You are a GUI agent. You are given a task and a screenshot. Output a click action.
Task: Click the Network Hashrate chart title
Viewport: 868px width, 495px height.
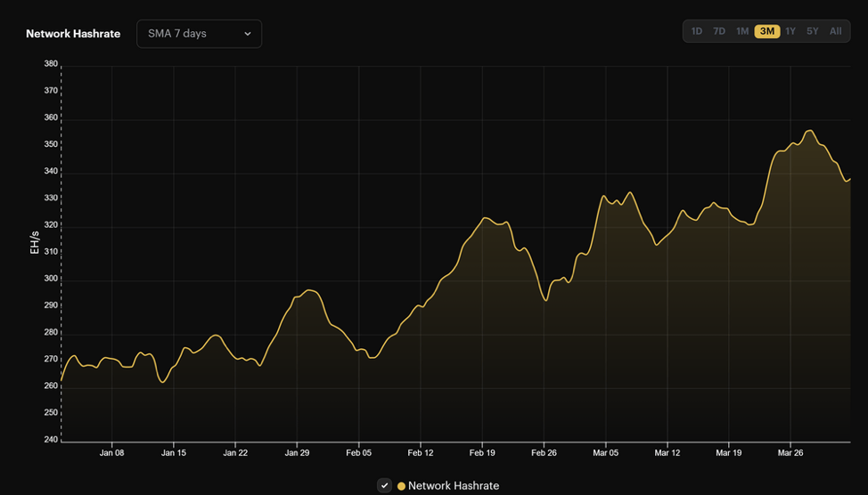pyautogui.click(x=73, y=34)
